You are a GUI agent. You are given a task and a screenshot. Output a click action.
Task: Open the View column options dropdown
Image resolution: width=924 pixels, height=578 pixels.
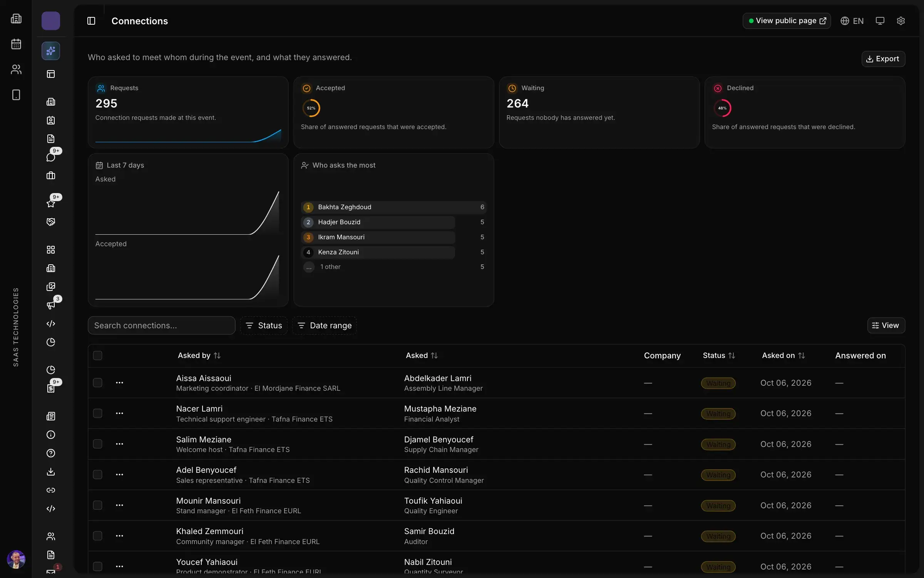886,326
